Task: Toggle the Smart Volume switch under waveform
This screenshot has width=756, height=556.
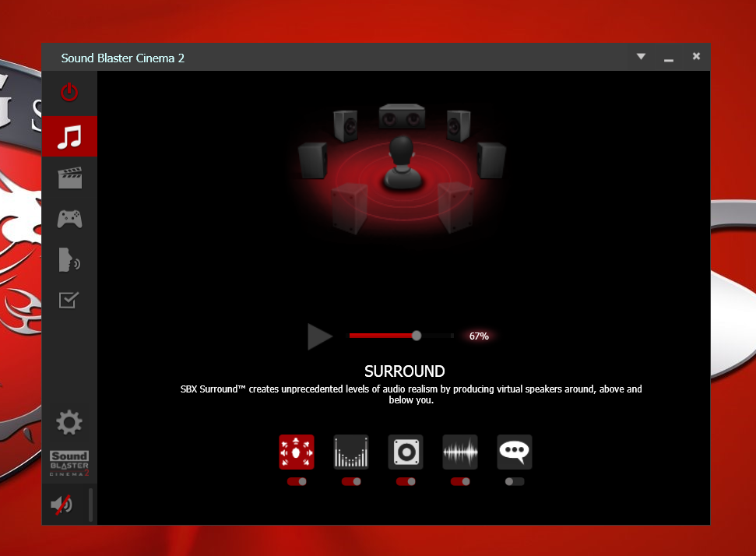Action: tap(460, 481)
